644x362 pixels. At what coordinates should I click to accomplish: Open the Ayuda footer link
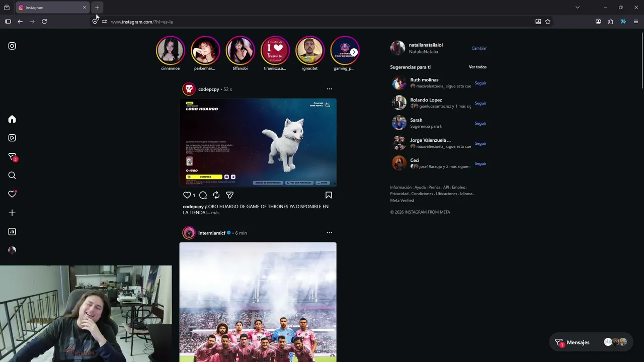click(420, 187)
